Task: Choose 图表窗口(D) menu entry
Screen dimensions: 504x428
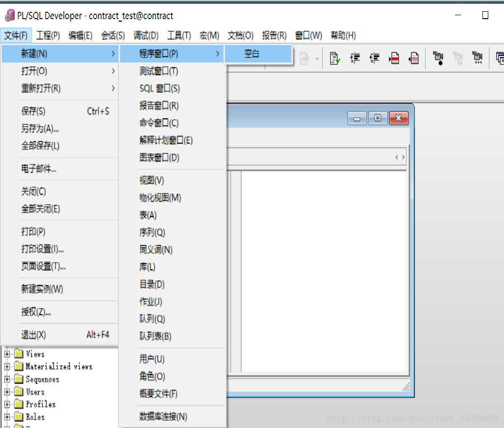Action: pos(172,158)
